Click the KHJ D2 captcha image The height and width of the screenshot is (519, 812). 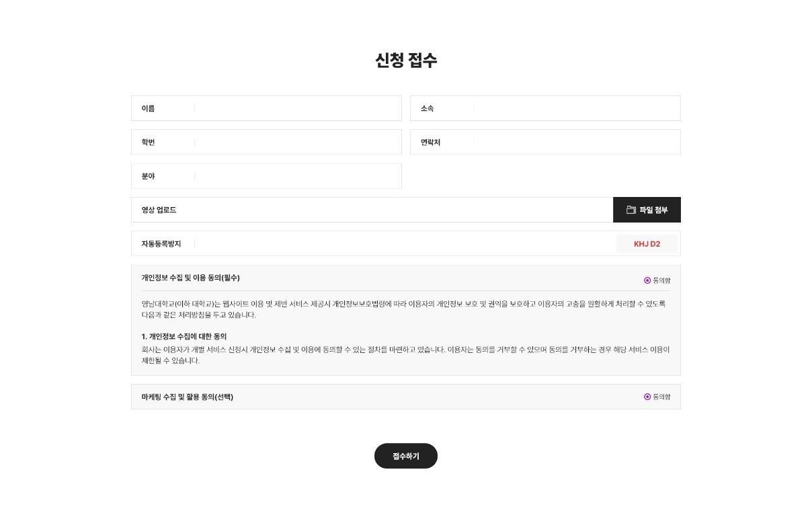click(x=647, y=243)
